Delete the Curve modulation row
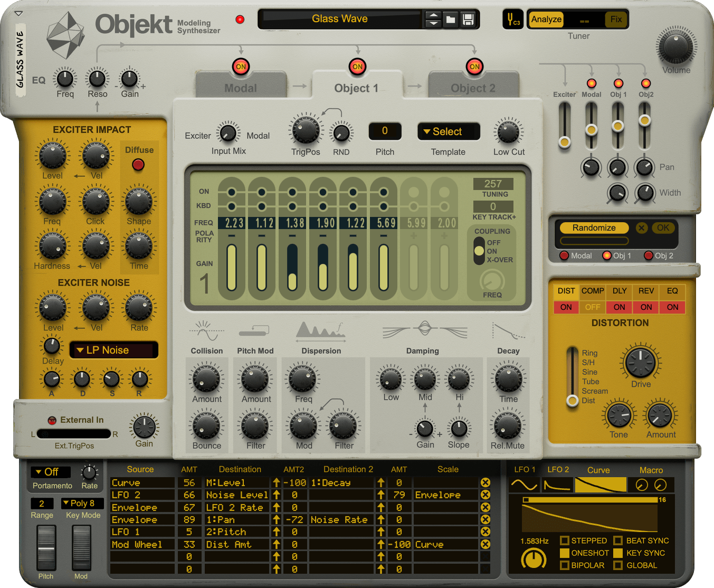 pos(485,482)
